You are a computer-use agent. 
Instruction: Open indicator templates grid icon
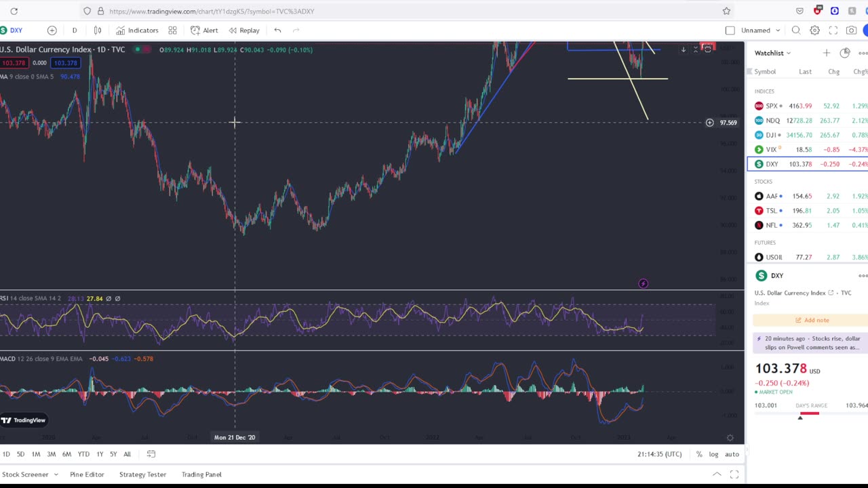[x=172, y=30]
